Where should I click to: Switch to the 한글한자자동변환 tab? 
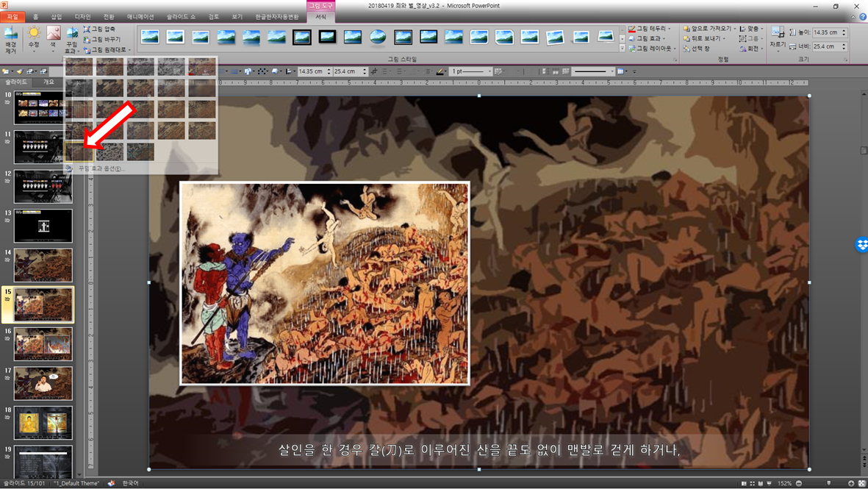(277, 17)
